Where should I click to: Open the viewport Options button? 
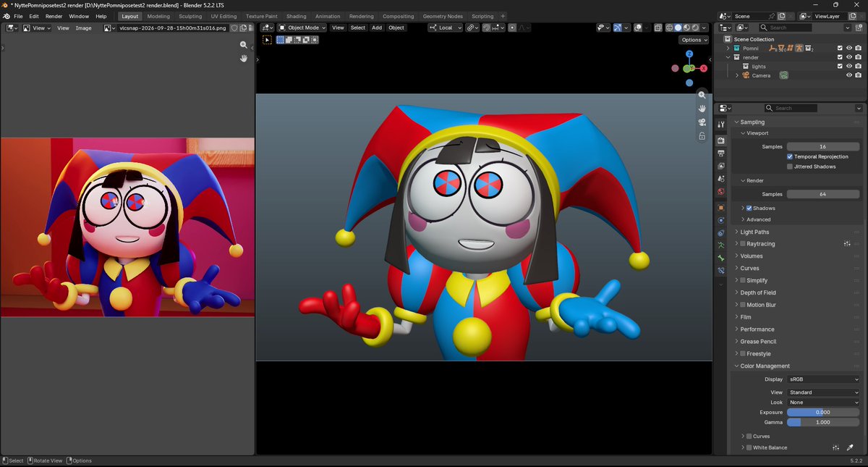pyautogui.click(x=693, y=40)
